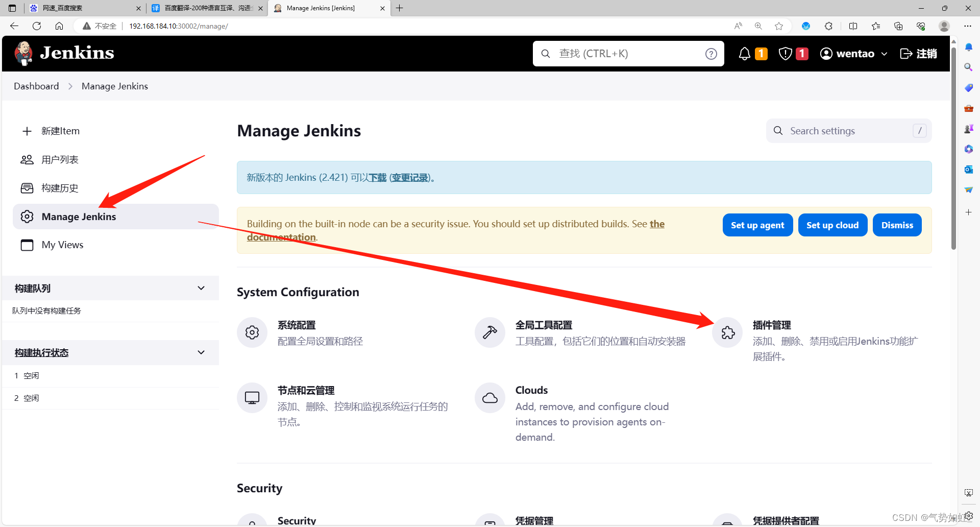This screenshot has height=527, width=980.
Task: Switch to 百度翻译 browser tab
Action: coord(206,8)
